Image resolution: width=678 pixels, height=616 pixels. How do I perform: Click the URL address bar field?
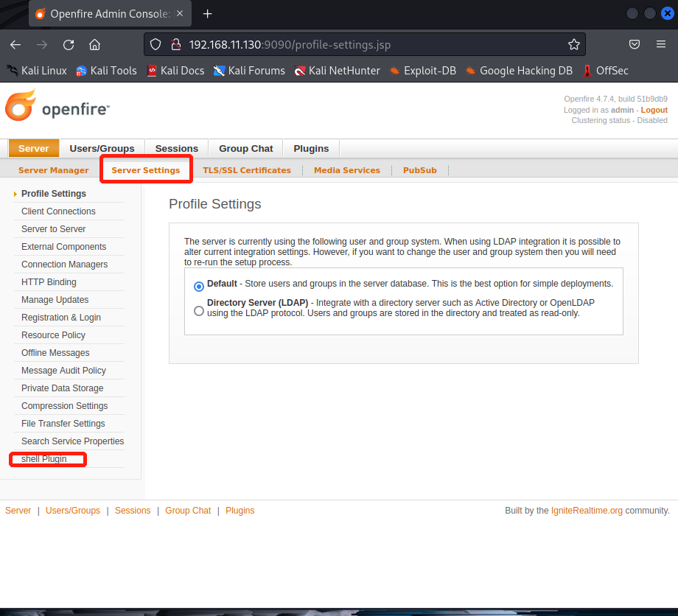[368, 44]
